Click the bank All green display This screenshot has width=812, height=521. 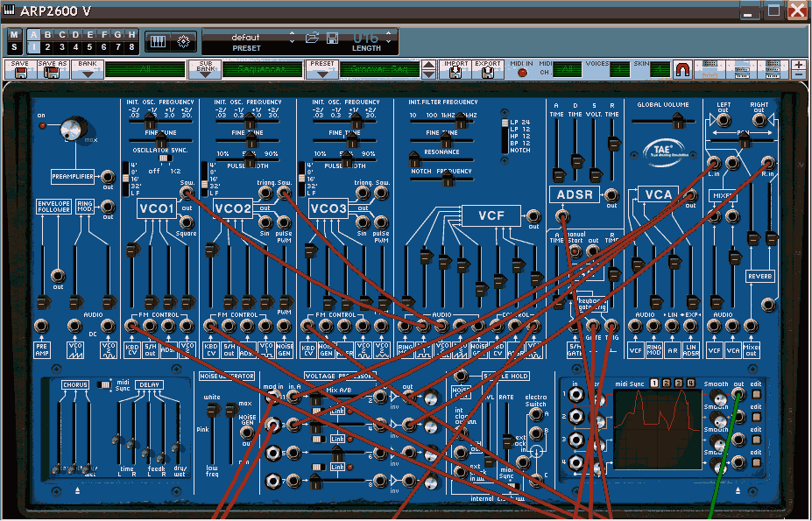pyautogui.click(x=145, y=69)
